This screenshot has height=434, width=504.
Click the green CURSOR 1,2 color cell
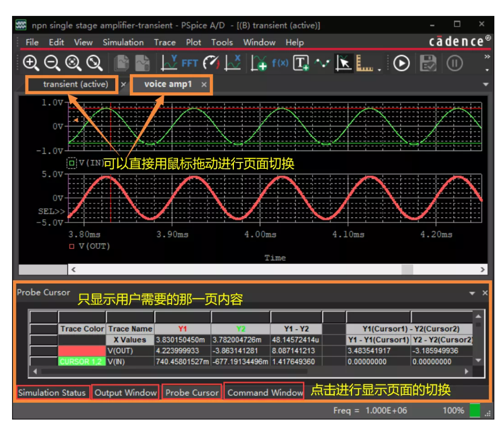tap(82, 361)
